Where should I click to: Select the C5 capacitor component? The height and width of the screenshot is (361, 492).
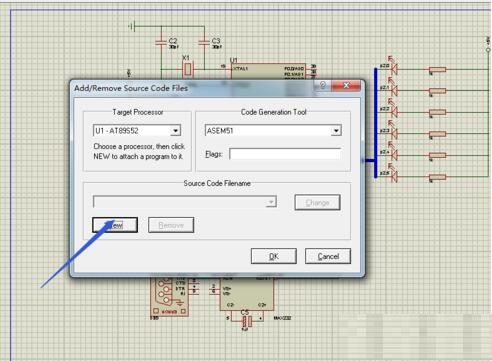point(247,321)
